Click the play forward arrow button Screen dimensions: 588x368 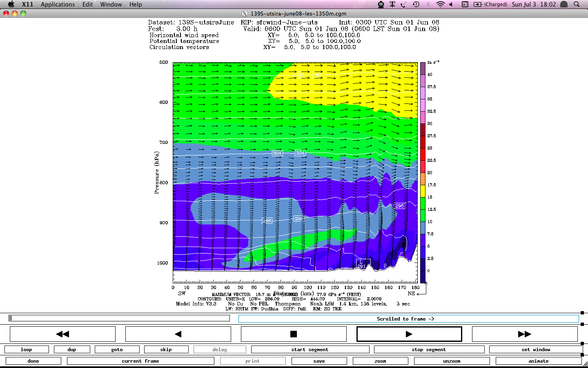pyautogui.click(x=409, y=334)
